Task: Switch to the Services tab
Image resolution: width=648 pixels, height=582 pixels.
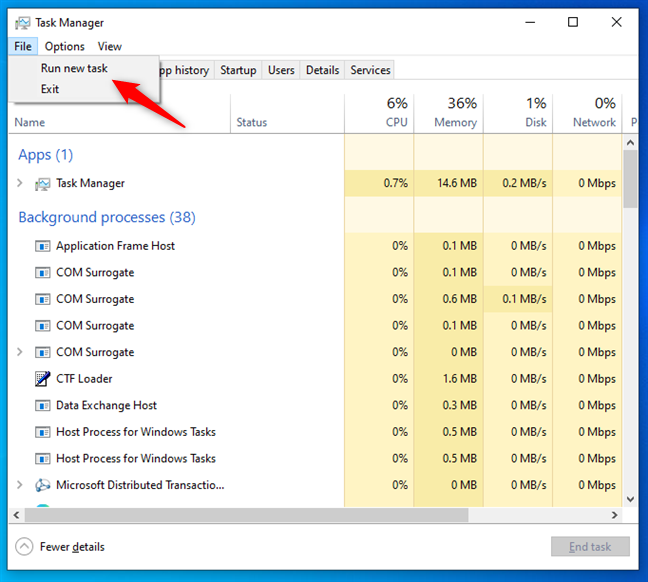Action: 370,70
